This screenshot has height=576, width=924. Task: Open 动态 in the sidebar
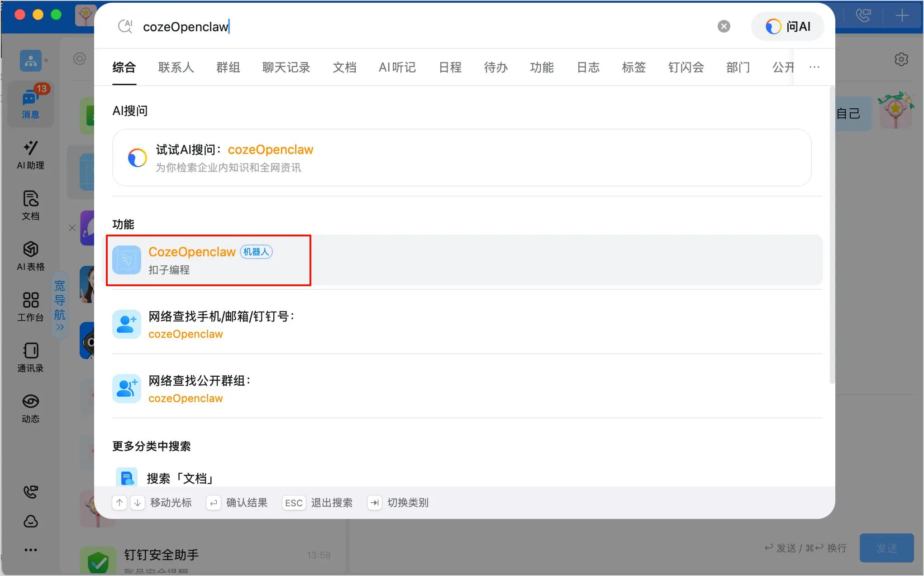click(x=31, y=408)
